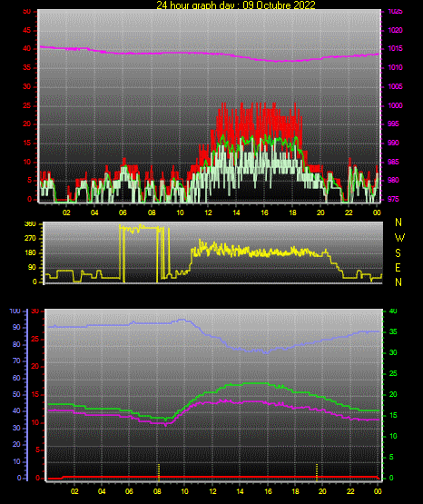This screenshot has height=504, width=423.
Task: Select the 06 hour tick on bottom graph
Action: [x=129, y=491]
